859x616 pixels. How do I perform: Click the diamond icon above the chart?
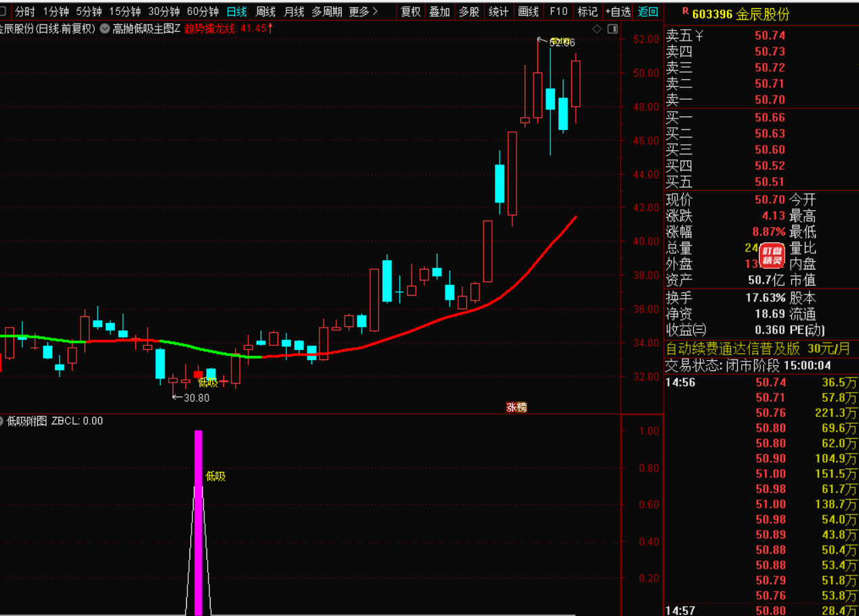pyautogui.click(x=596, y=28)
